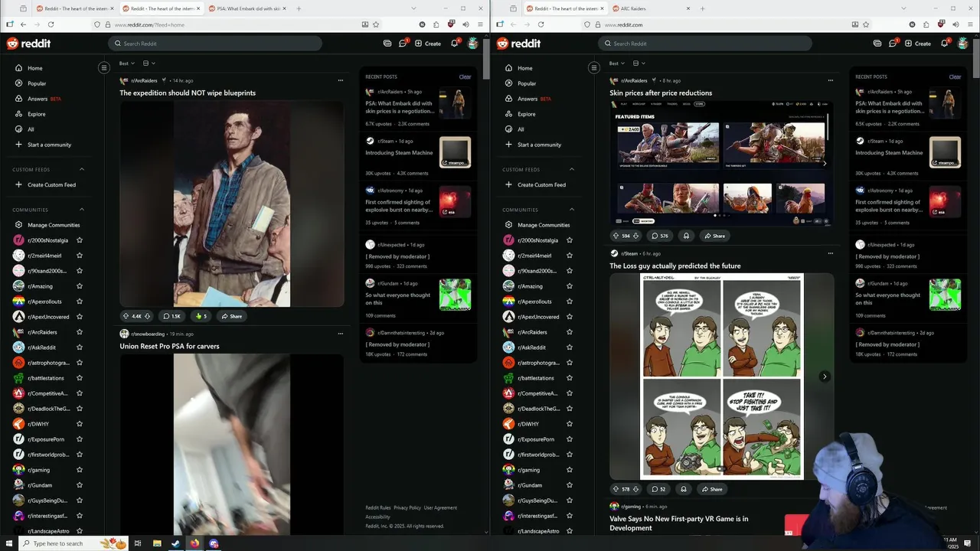Viewport: 980px width, 551px height.
Task: Favorite r/gaming star in PSA-tab window
Action: pyautogui.click(x=80, y=470)
